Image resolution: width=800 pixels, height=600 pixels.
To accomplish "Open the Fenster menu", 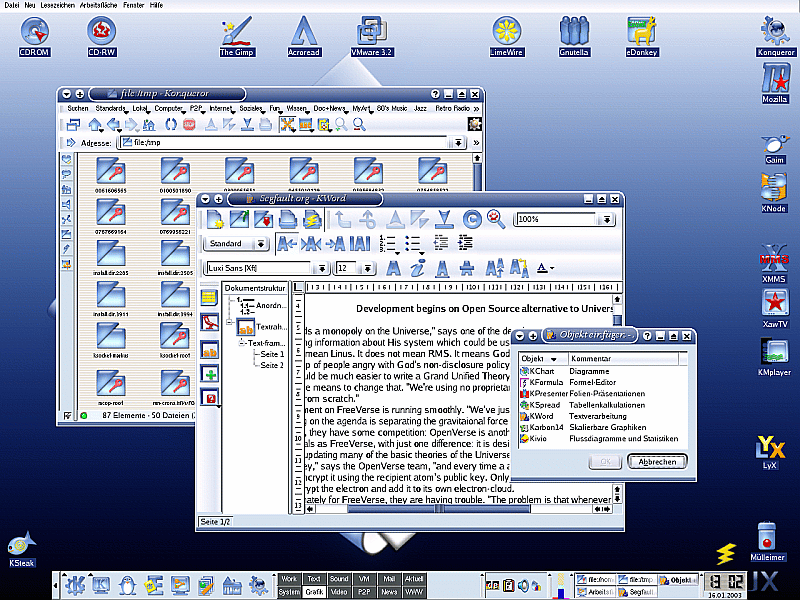I will (133, 5).
